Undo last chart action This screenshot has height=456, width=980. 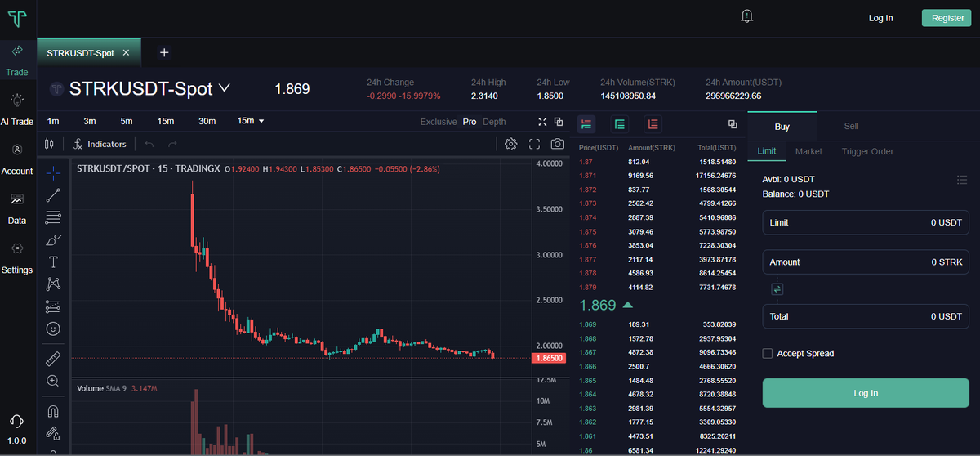coord(149,144)
